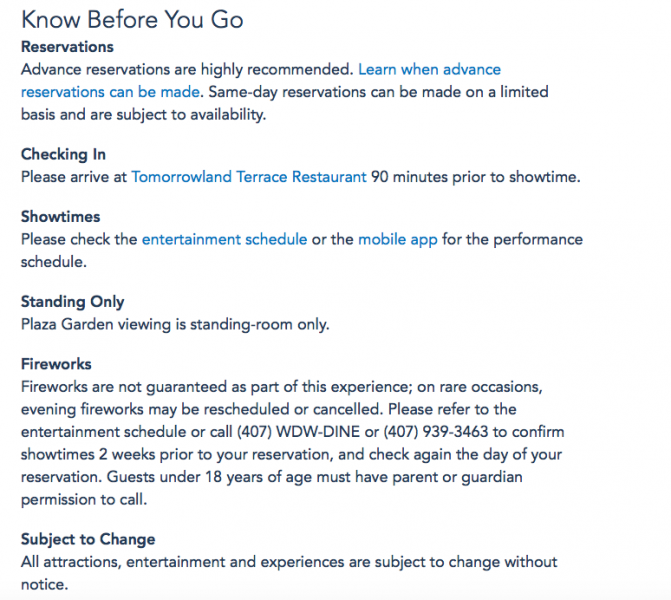Open the "Learn when advance reservations" link
The height and width of the screenshot is (600, 671).
(x=429, y=69)
